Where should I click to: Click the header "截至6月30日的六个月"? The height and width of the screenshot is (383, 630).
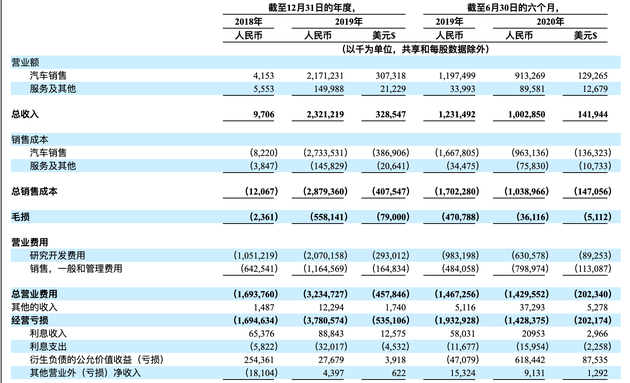click(513, 8)
